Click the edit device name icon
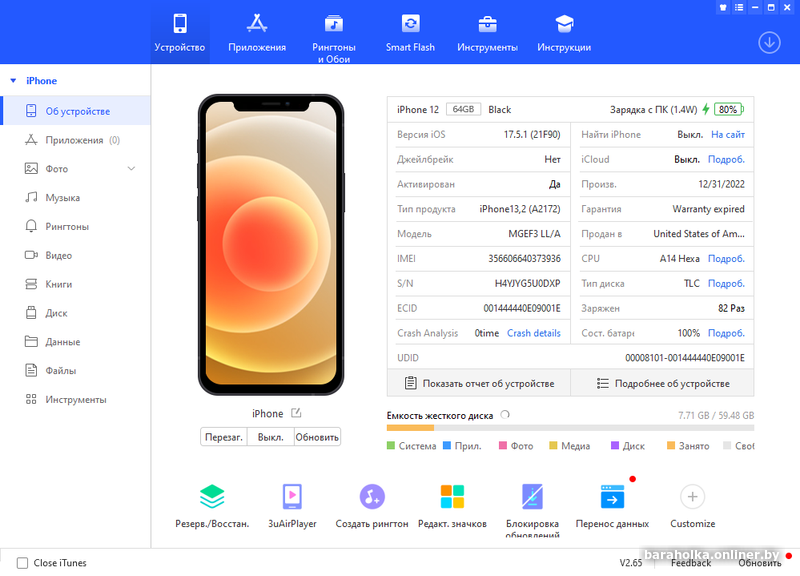 click(x=296, y=413)
